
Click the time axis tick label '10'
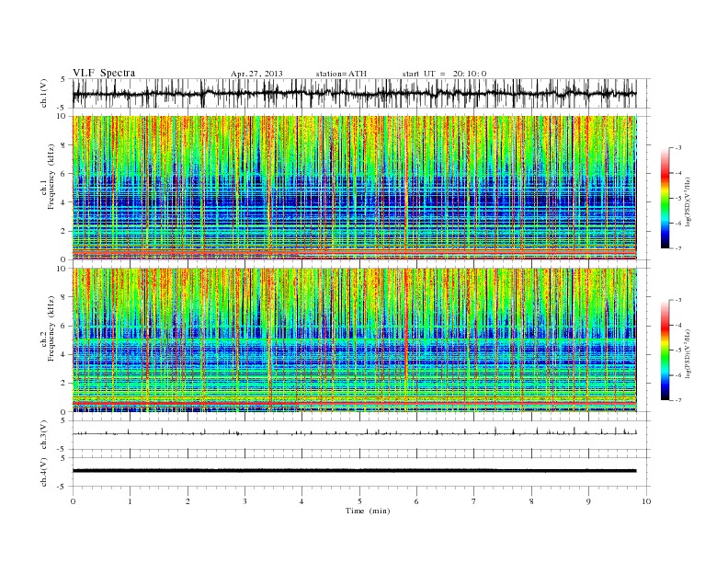(646, 501)
